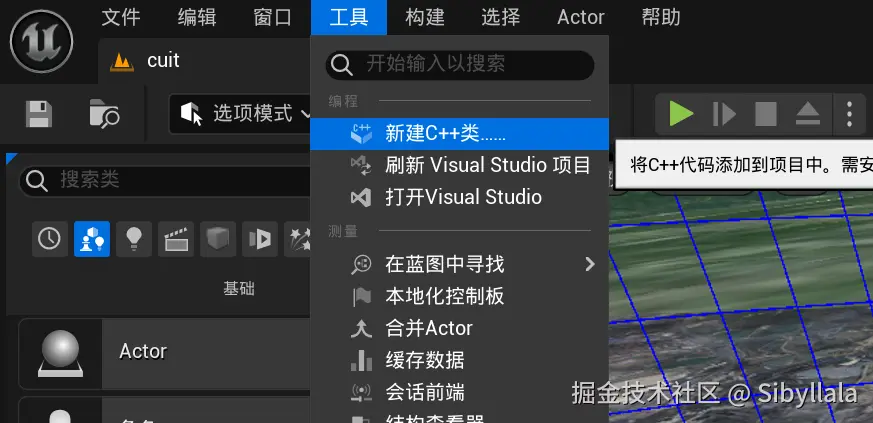The image size is (873, 423).
Task: Select the recently placed clock category icon
Action: [x=50, y=239]
